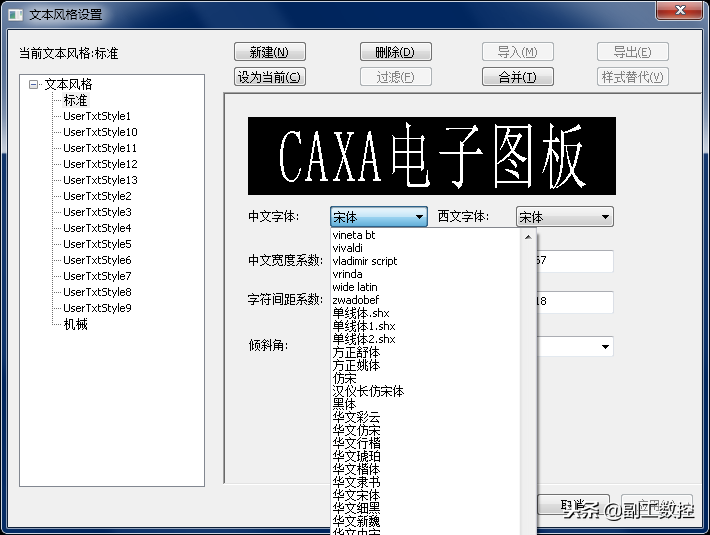Screen dimensions: 710x535
Task: Pick 黑体 from font list
Action: pos(426,404)
